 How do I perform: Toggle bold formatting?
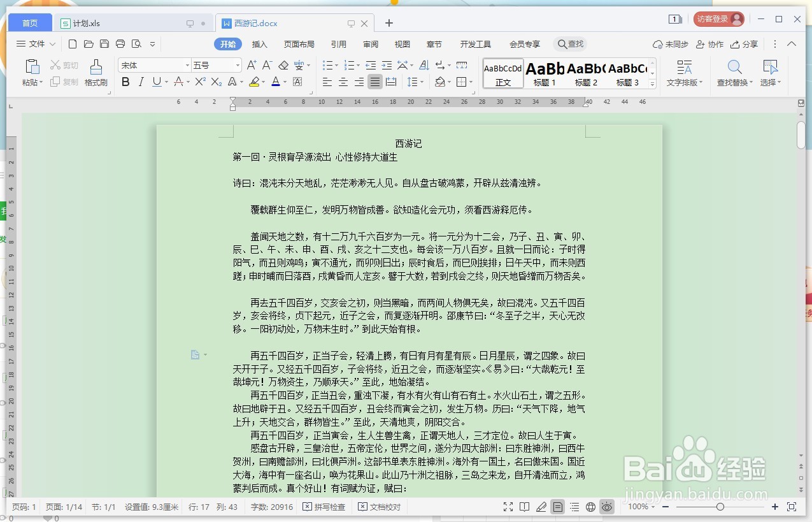click(125, 82)
